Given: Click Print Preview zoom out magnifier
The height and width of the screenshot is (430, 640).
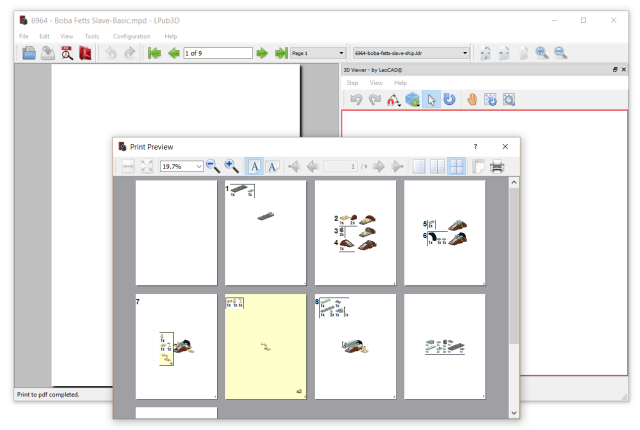Looking at the screenshot, I should (213, 166).
